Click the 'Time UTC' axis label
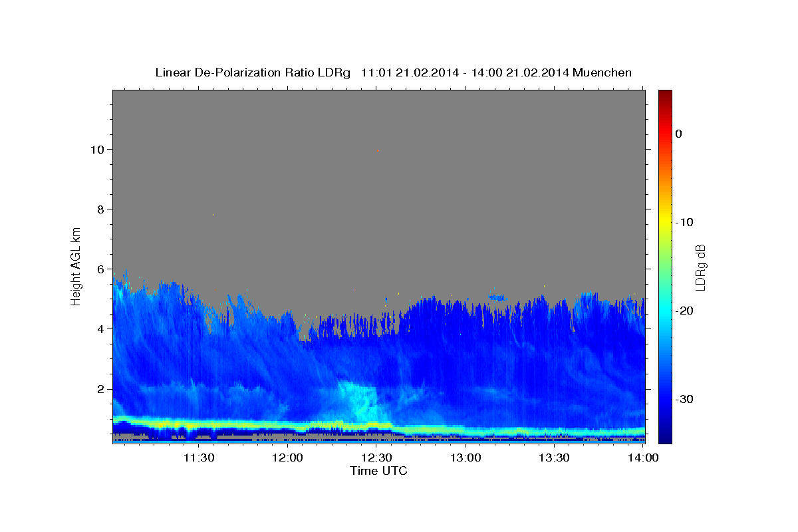Image resolution: width=798 pixels, height=532 pixels. pyautogui.click(x=378, y=471)
